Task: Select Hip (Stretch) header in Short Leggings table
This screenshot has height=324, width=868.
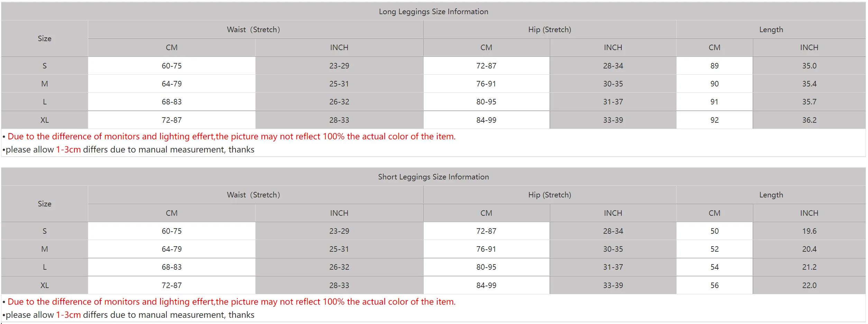Action: 549,195
